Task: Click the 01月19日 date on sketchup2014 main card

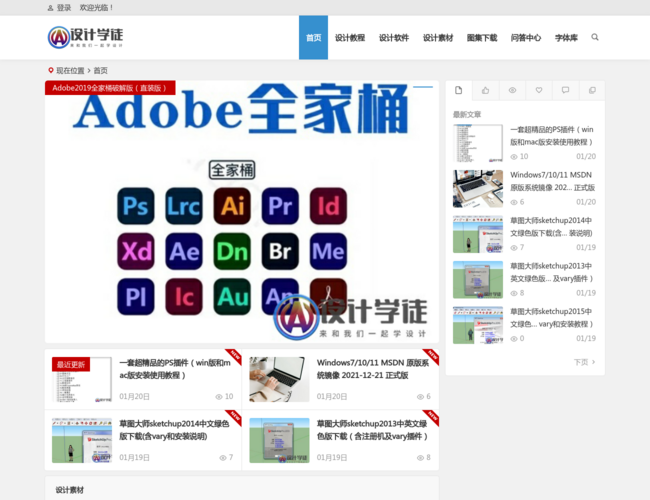Action: [x=134, y=458]
